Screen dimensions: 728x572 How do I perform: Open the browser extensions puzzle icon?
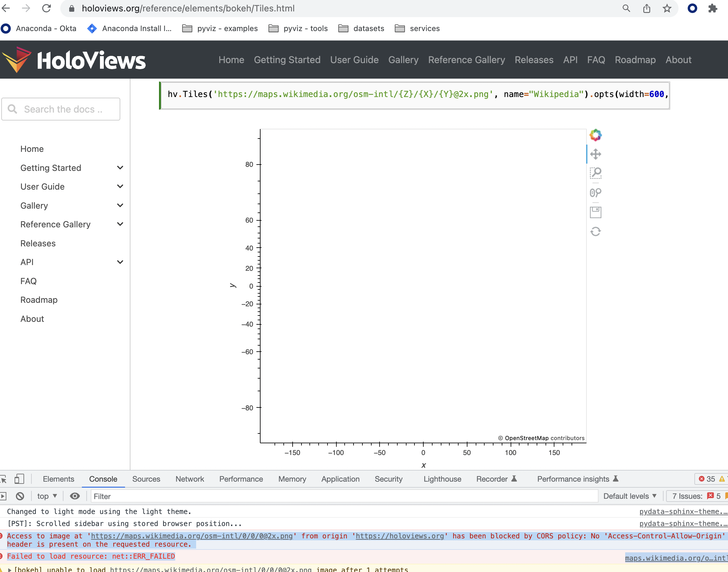coord(712,8)
